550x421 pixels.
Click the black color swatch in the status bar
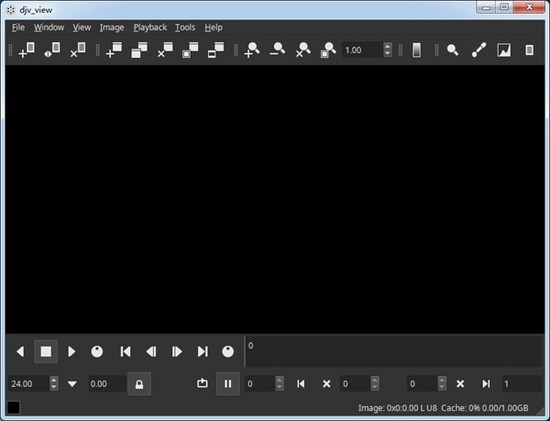coord(13,408)
